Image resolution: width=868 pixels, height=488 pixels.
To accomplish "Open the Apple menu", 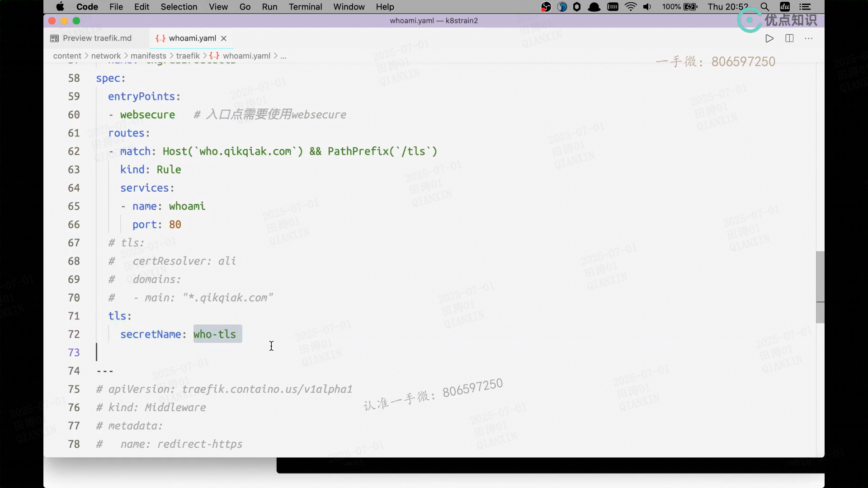I will [x=60, y=7].
